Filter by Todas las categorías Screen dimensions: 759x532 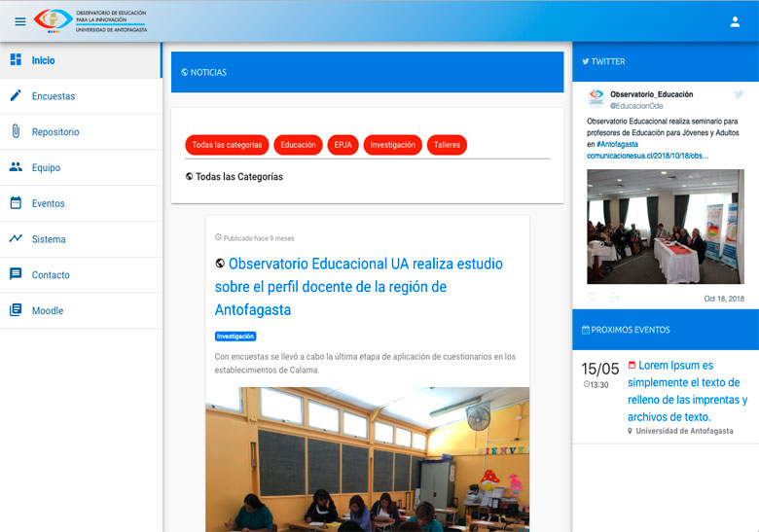coord(227,145)
